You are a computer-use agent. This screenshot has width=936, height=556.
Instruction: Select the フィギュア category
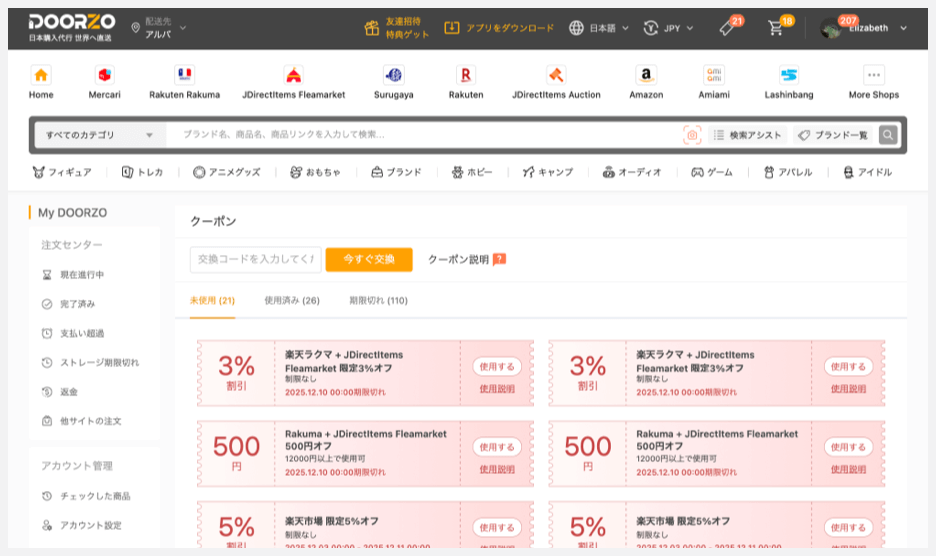[x=62, y=172]
